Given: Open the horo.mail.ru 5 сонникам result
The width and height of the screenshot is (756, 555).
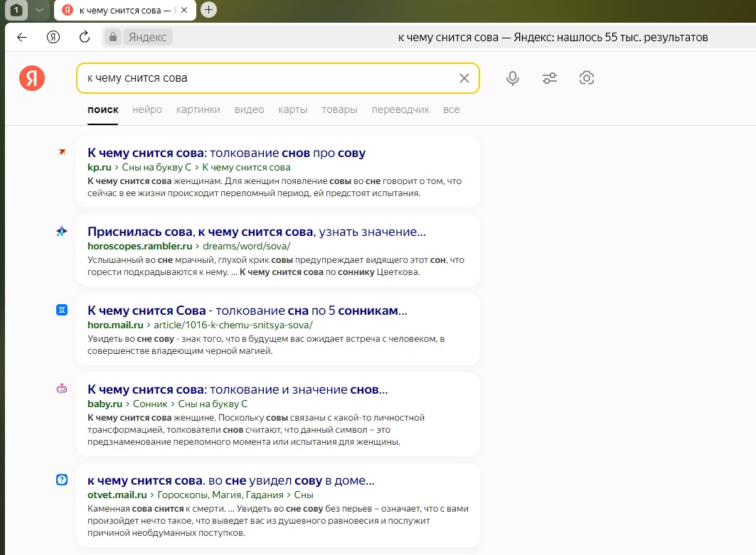Looking at the screenshot, I should (x=247, y=311).
